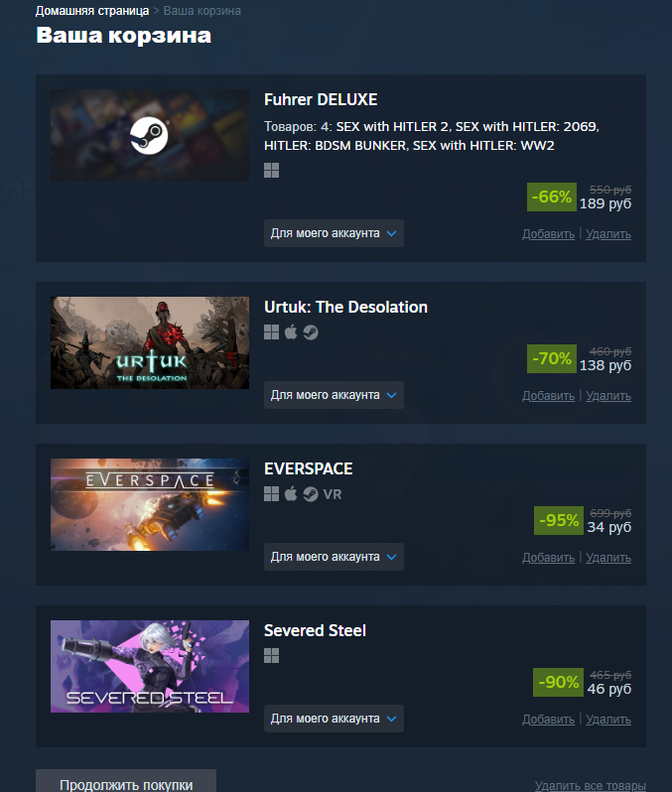Click Удалить link for EVERSPACE

pos(608,558)
